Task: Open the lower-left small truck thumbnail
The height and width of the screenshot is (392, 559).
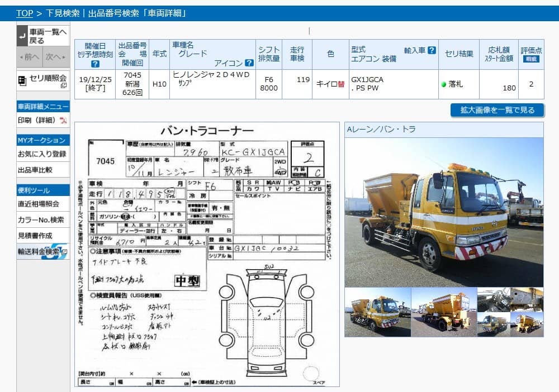Action: pos(494,324)
